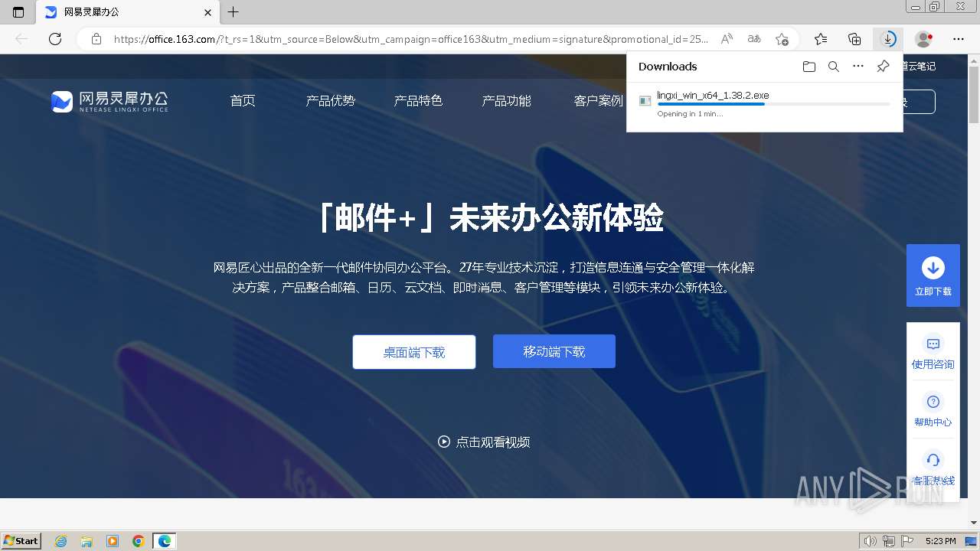Viewport: 980px width, 551px height.
Task: Click 桌面端下载 button
Action: pyautogui.click(x=414, y=352)
